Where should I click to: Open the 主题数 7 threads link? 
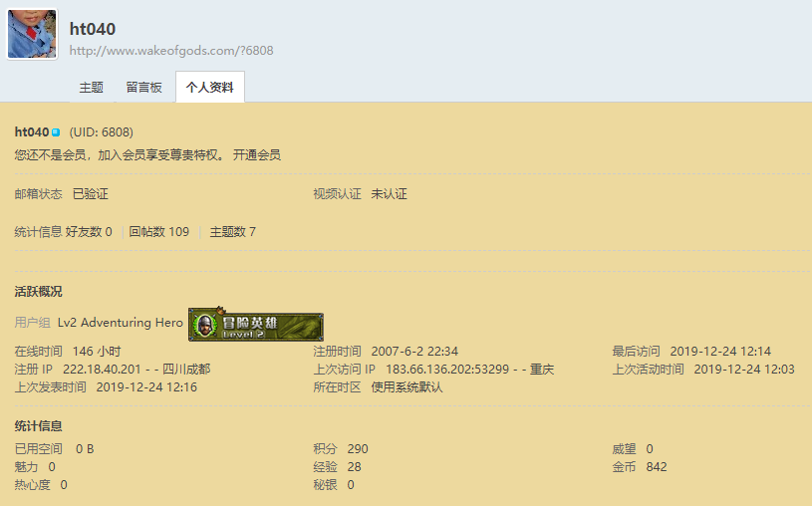tap(232, 232)
